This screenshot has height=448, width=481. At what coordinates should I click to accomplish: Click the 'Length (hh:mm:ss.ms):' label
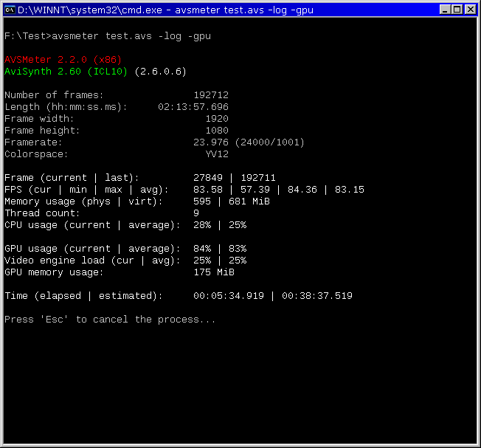tap(66, 107)
